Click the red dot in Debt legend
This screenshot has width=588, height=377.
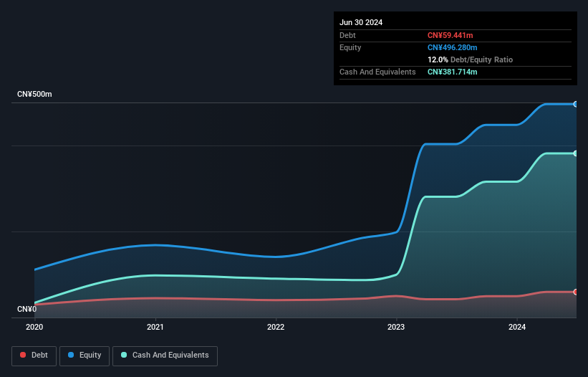point(23,355)
